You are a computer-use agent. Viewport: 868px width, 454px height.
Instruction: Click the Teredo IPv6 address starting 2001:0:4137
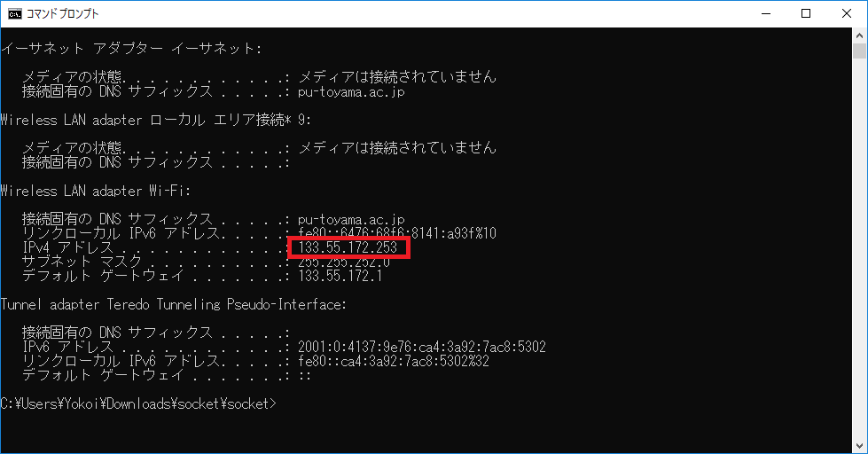(421, 347)
